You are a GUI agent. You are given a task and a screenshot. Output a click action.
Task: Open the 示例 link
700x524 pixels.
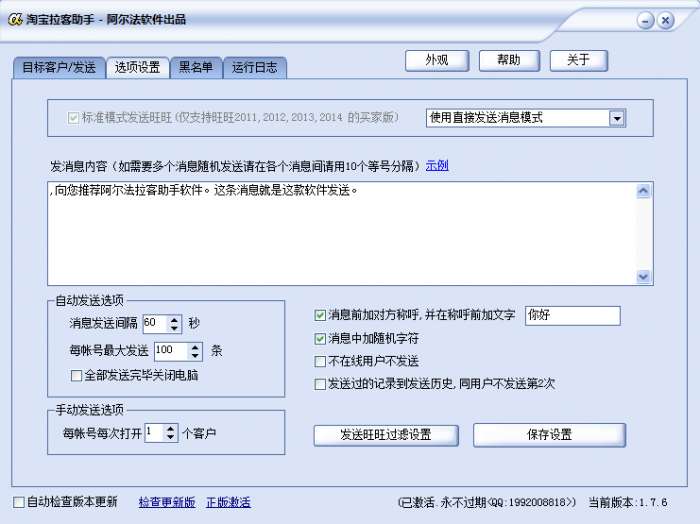[x=437, y=166]
